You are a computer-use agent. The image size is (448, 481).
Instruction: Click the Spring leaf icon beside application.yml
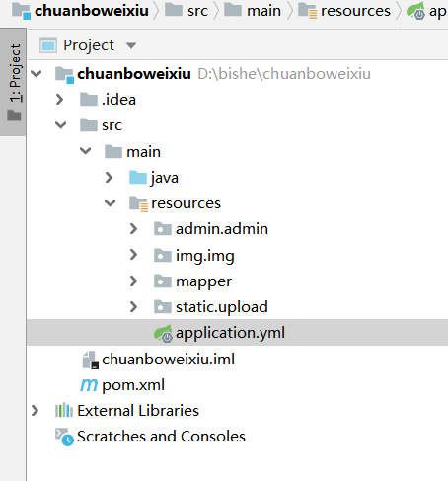pyautogui.click(x=163, y=333)
